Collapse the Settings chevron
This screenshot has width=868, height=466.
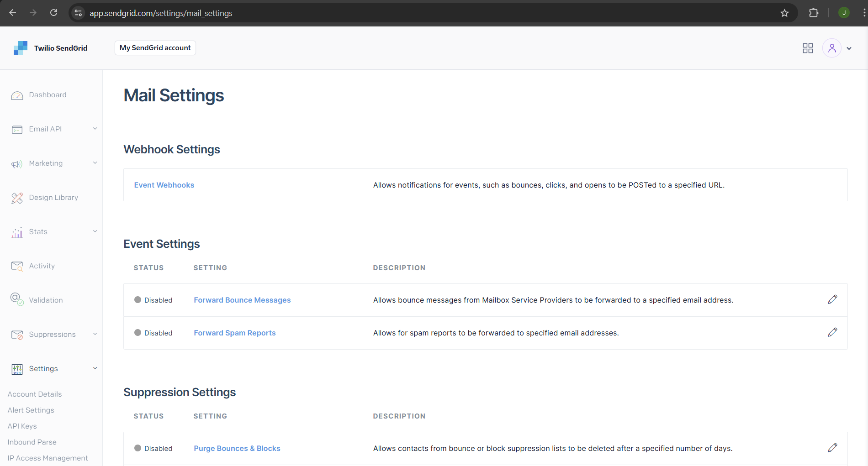coord(95,368)
